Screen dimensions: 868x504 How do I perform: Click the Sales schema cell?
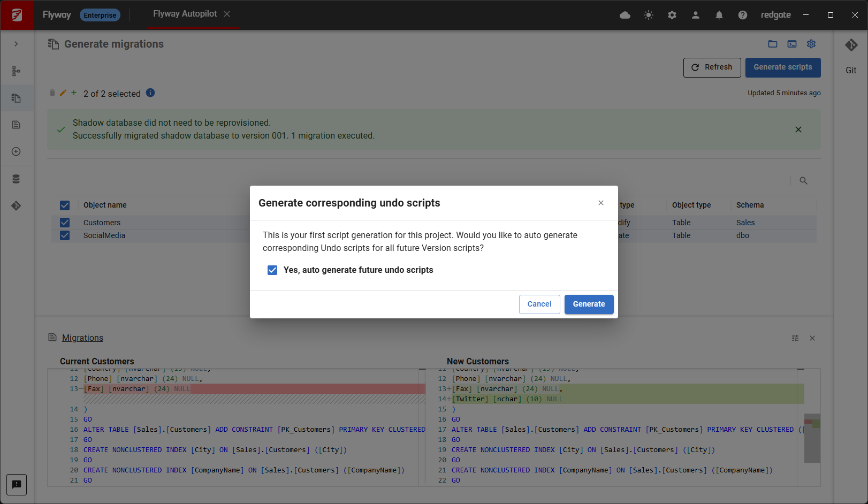tap(745, 223)
